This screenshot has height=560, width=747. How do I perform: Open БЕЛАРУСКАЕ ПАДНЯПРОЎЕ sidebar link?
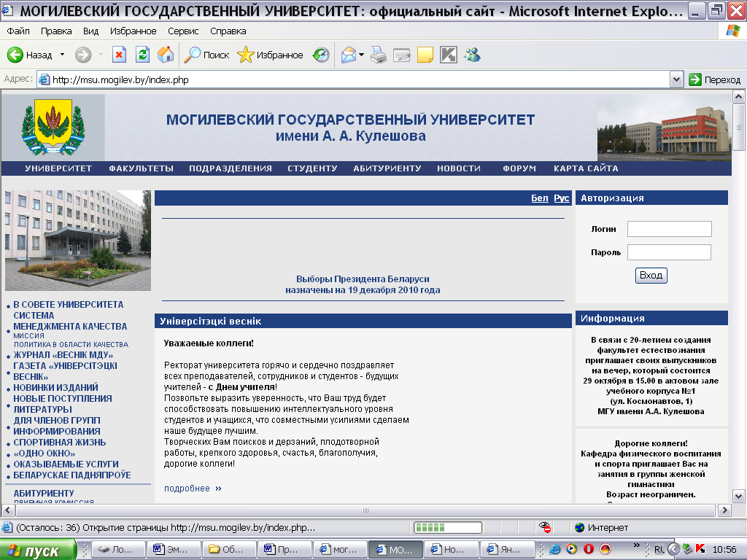pyautogui.click(x=72, y=475)
